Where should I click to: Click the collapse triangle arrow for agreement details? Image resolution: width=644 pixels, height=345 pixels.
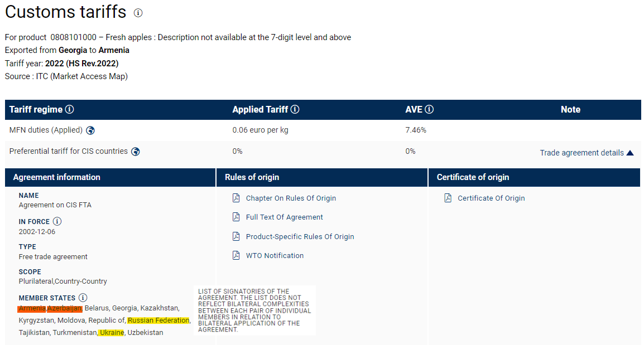point(630,153)
